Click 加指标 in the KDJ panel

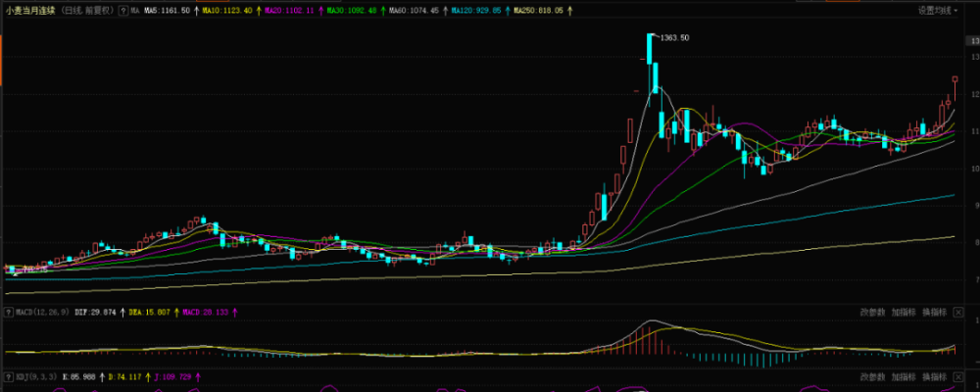(904, 377)
